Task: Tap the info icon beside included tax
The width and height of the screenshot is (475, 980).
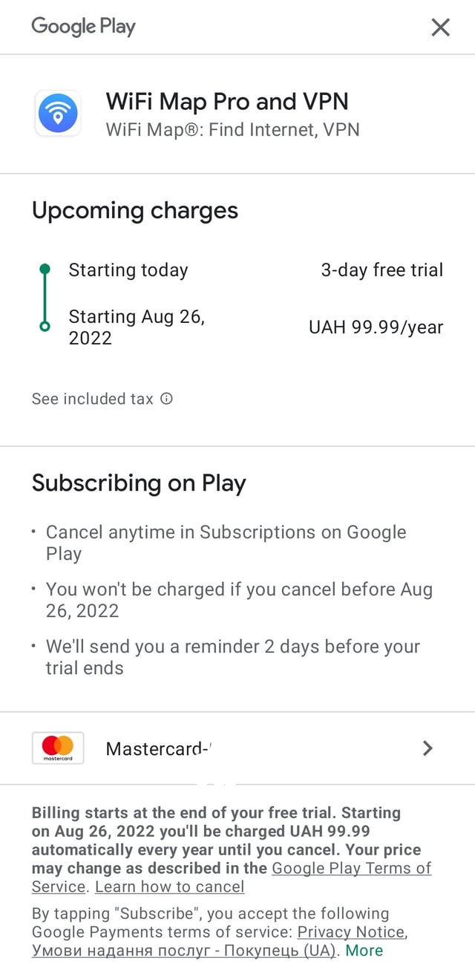Action: 166,399
